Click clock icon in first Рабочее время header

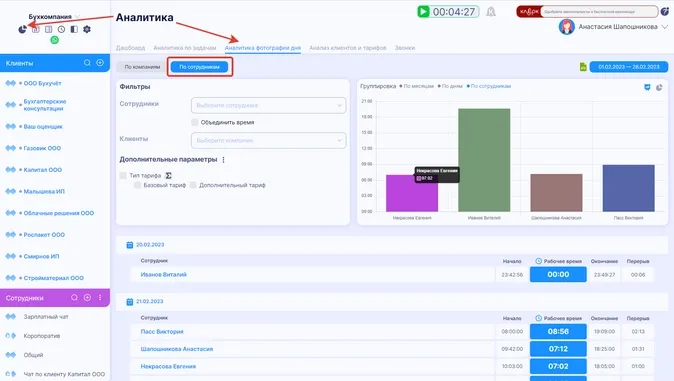[539, 261]
